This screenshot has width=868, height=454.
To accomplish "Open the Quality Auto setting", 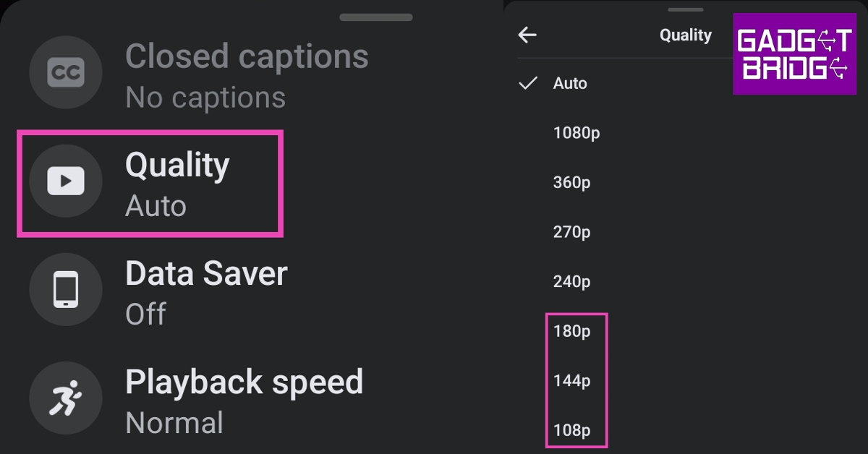I will tap(177, 184).
